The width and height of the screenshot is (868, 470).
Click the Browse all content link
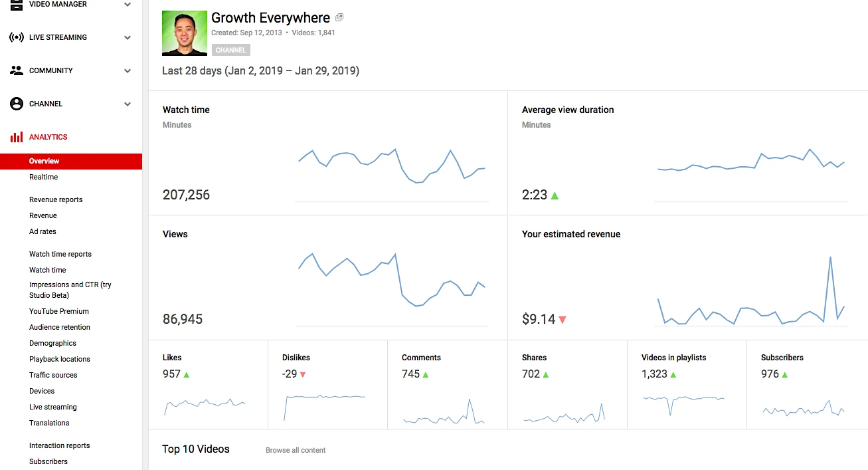coord(296,450)
